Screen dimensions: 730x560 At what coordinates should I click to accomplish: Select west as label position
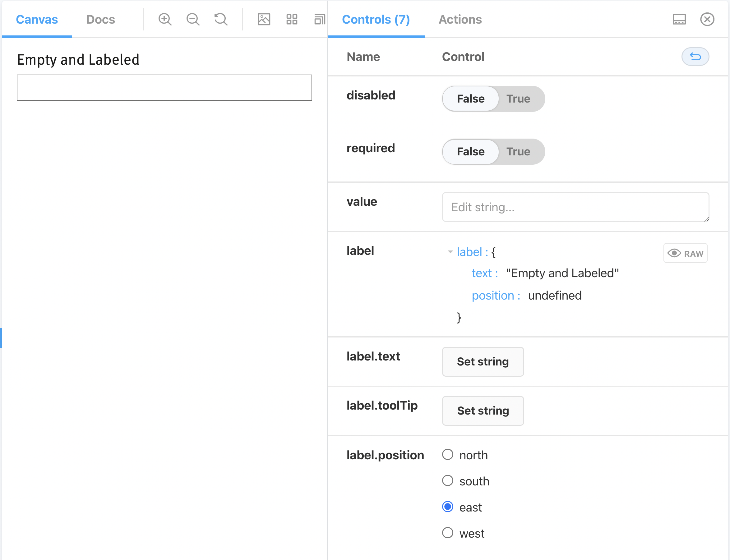[x=447, y=533]
